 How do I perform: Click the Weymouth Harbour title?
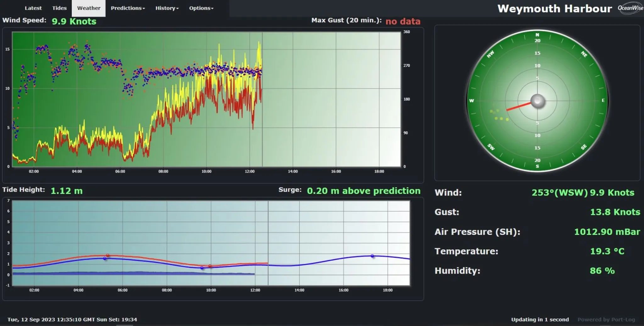(x=554, y=8)
